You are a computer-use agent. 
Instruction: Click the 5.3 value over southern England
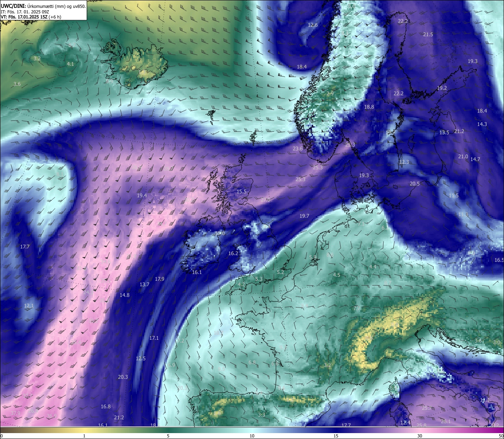(259, 279)
